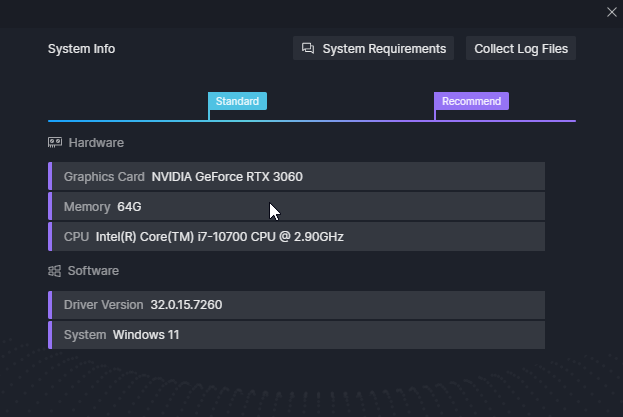Select the Windows 11 system value
This screenshot has width=623, height=417.
146,335
